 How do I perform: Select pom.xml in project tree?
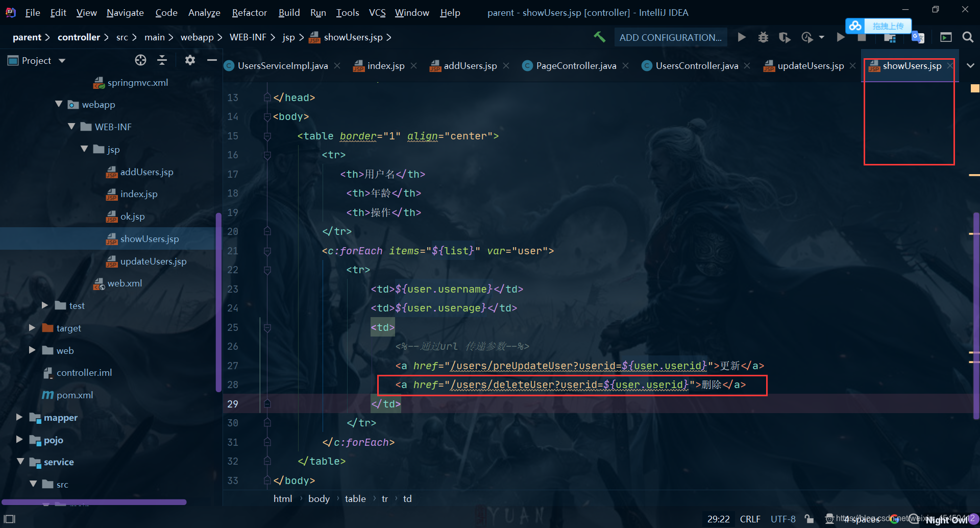(x=75, y=395)
